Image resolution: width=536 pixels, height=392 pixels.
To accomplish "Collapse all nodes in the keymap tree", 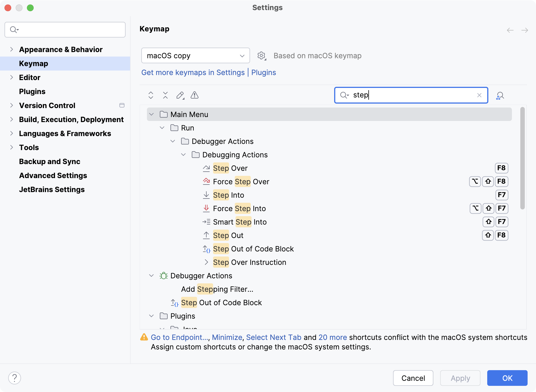I will 165,95.
